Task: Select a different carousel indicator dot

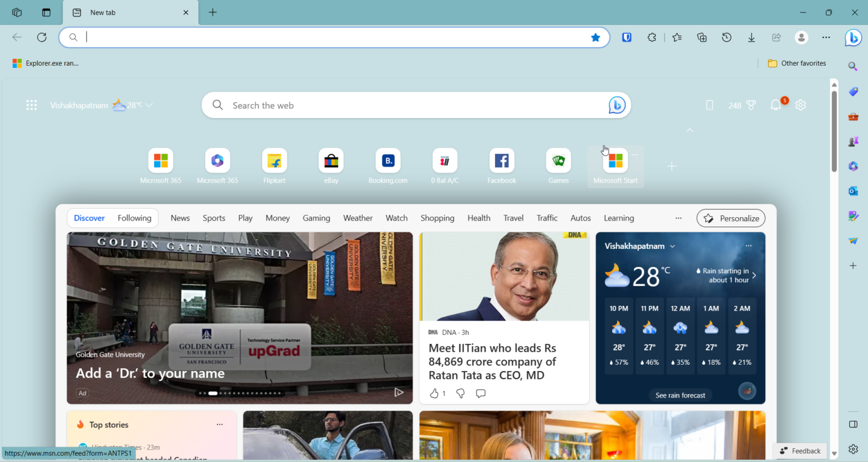Action: point(226,393)
